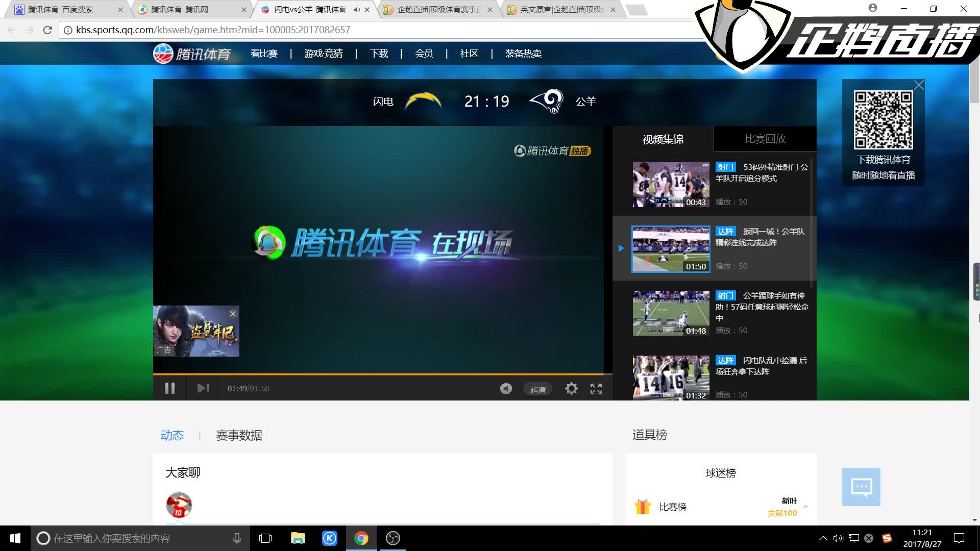Screen dimensions: 980x551
Task: Reload the page
Action: coord(47,30)
